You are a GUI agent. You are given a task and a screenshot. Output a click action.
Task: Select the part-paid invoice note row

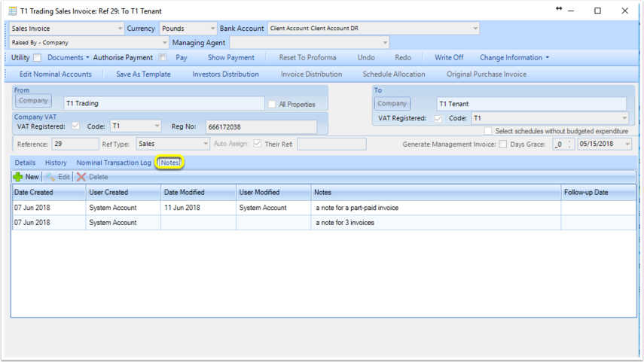(x=324, y=208)
